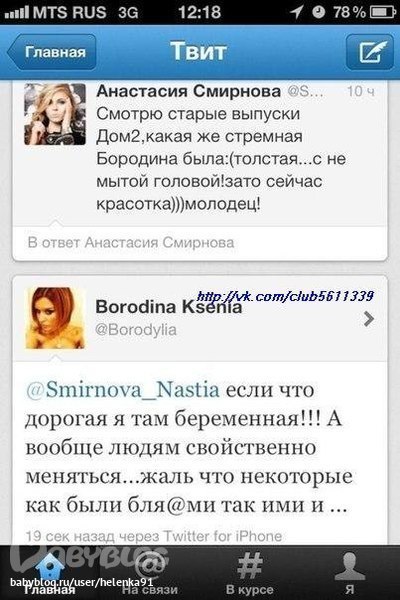Open the @Borodylia handle

136,330
